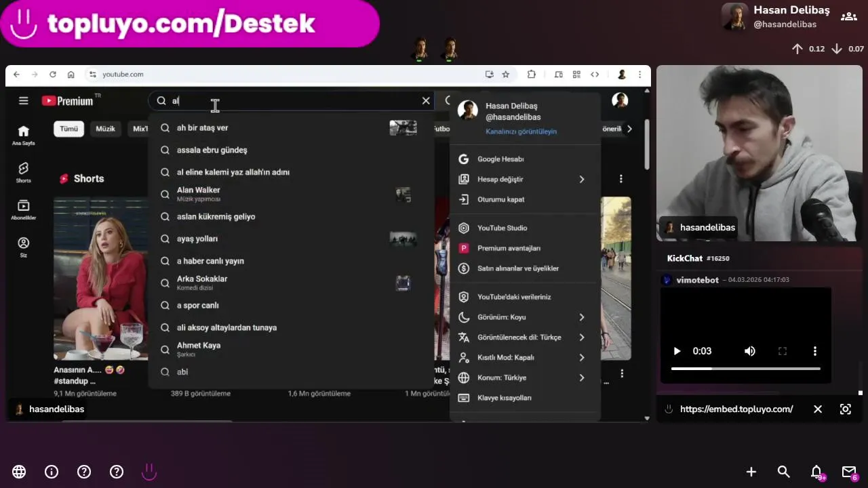Clear the YouTube search box with X
The width and height of the screenshot is (868, 488).
coord(426,101)
